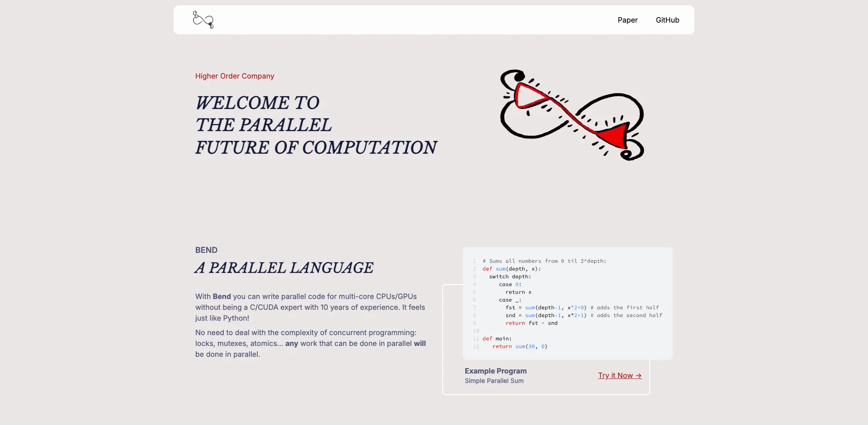Click the 'Example Program' caption

click(495, 371)
